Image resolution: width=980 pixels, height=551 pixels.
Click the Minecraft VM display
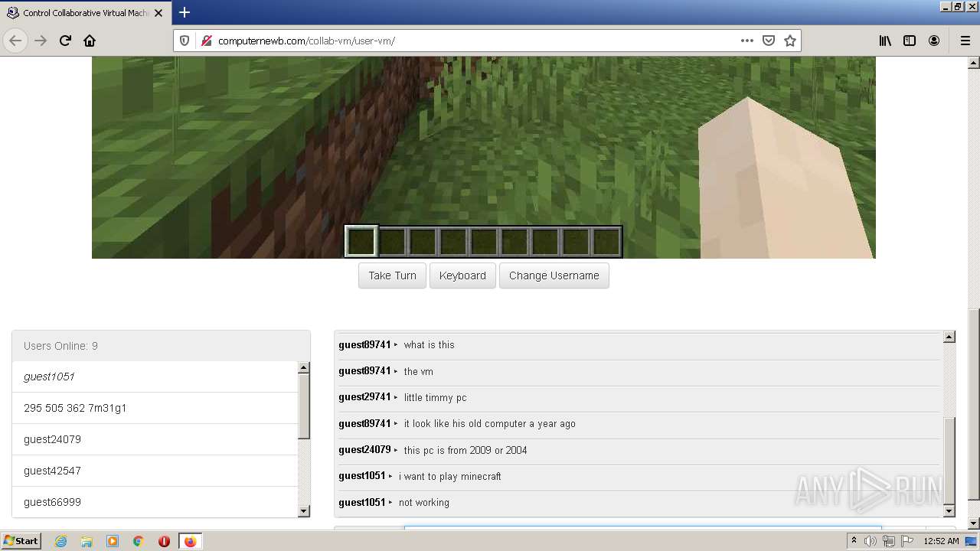click(x=483, y=157)
